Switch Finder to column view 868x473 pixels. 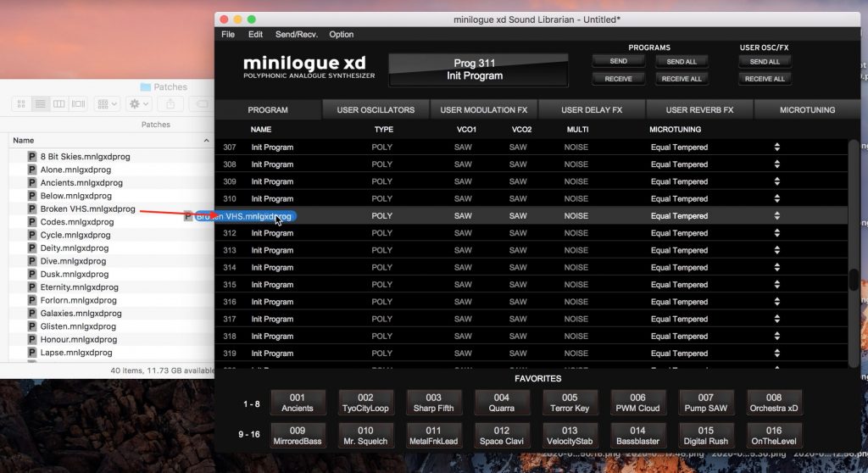point(58,103)
